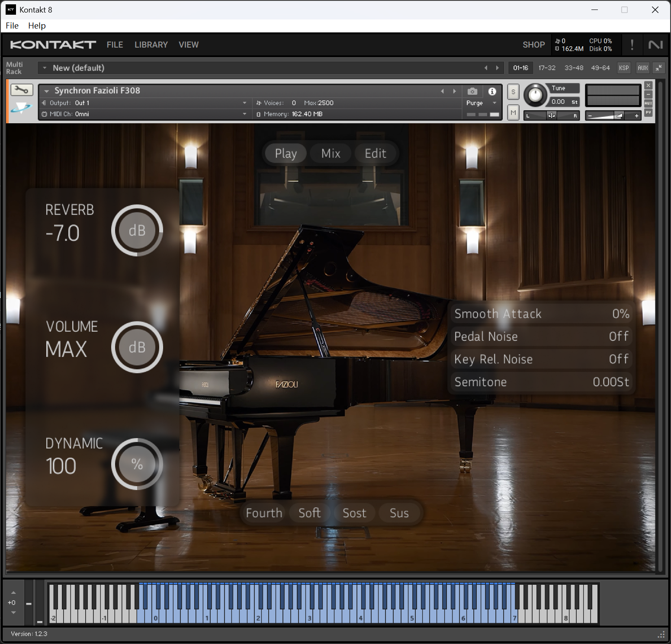Toggle Key Rel. Noise Off setting
This screenshot has width=671, height=644.
(541, 359)
